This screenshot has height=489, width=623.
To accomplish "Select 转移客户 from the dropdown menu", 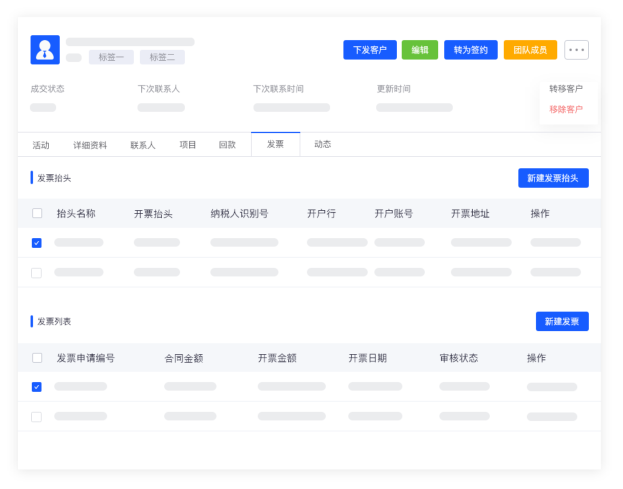I will pyautogui.click(x=566, y=89).
